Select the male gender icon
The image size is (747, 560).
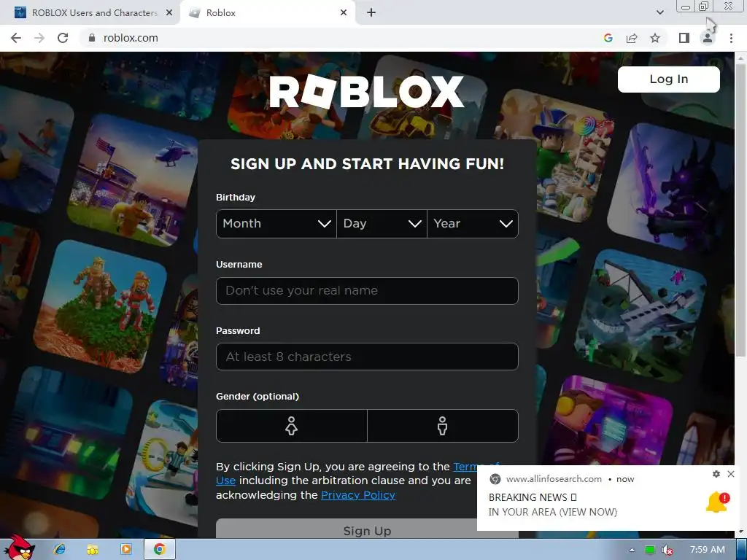coord(443,426)
